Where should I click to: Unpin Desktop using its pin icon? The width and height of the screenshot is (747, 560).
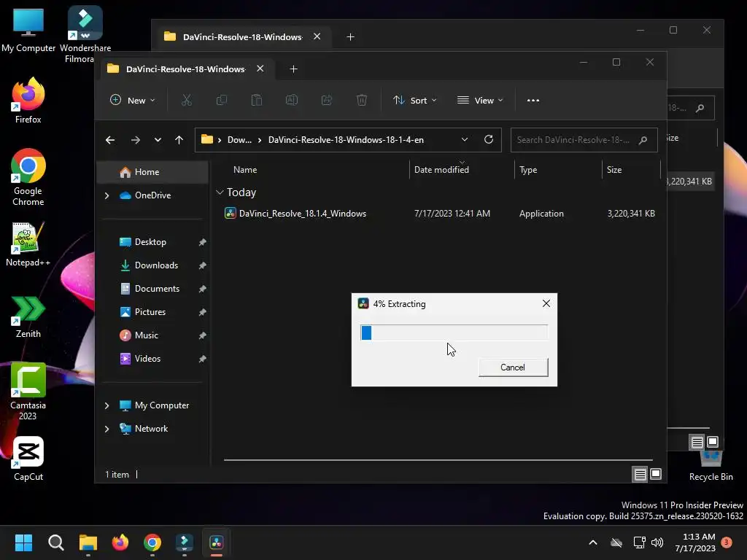click(202, 242)
